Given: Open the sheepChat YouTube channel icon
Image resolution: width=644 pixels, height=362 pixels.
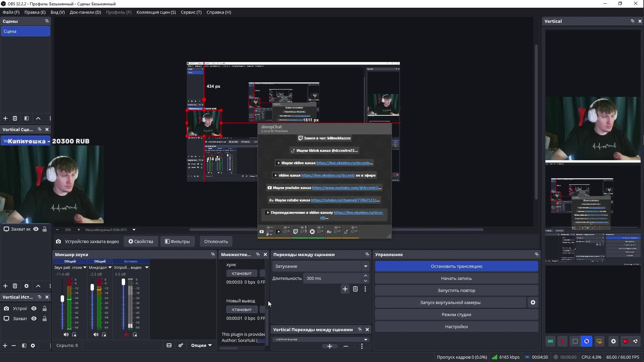Looking at the screenshot, I should point(262,232).
